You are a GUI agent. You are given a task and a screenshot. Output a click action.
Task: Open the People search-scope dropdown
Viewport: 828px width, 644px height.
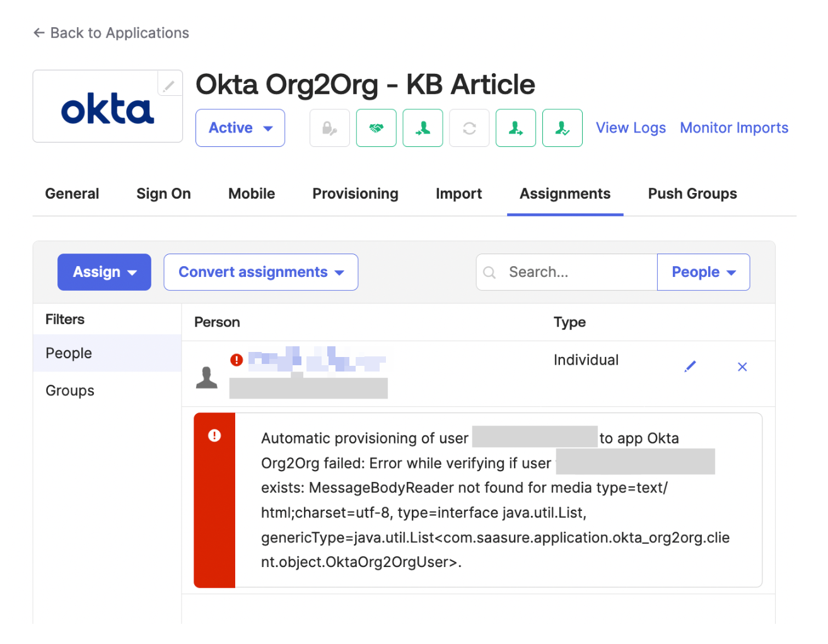point(704,272)
